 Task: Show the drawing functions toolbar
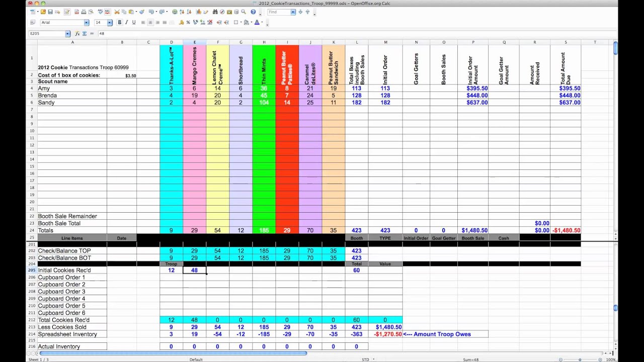[205, 12]
